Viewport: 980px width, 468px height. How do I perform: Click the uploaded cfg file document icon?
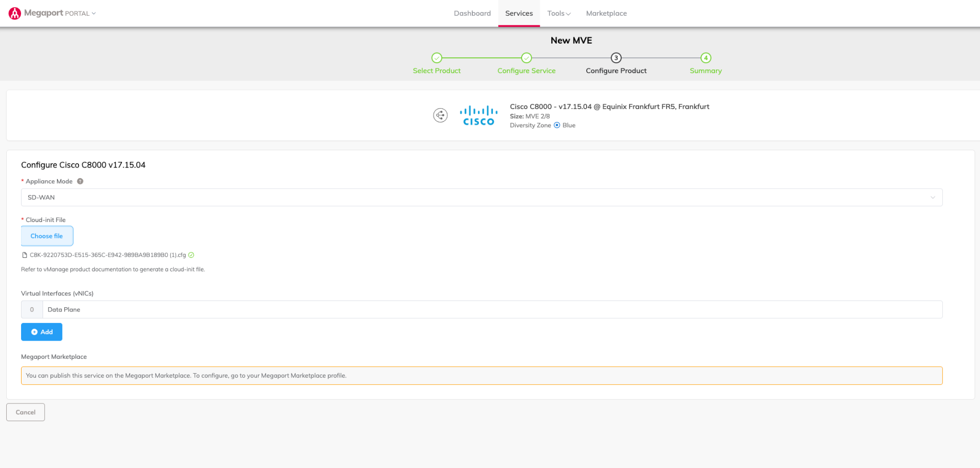(x=24, y=255)
